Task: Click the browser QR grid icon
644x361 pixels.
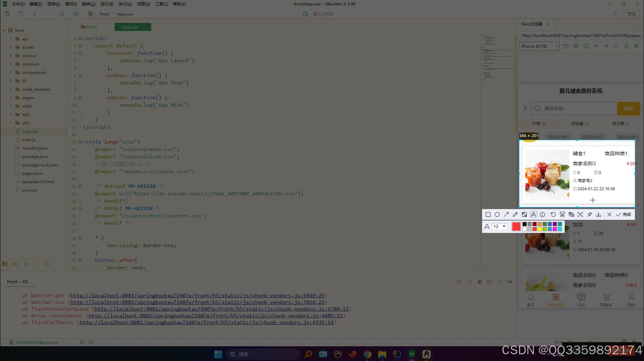Action: click(636, 46)
